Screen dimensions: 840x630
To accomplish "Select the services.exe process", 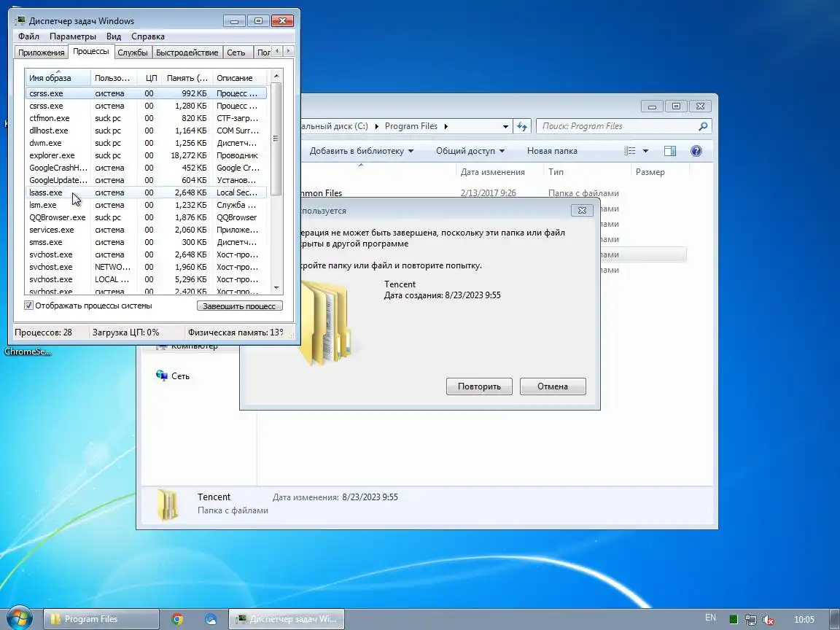I will coord(146,230).
